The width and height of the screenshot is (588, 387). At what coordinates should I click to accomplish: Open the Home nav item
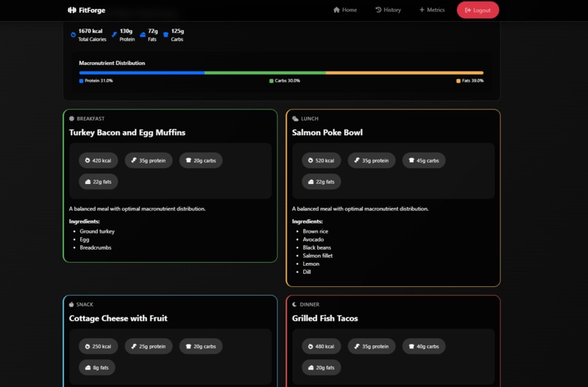point(345,9)
